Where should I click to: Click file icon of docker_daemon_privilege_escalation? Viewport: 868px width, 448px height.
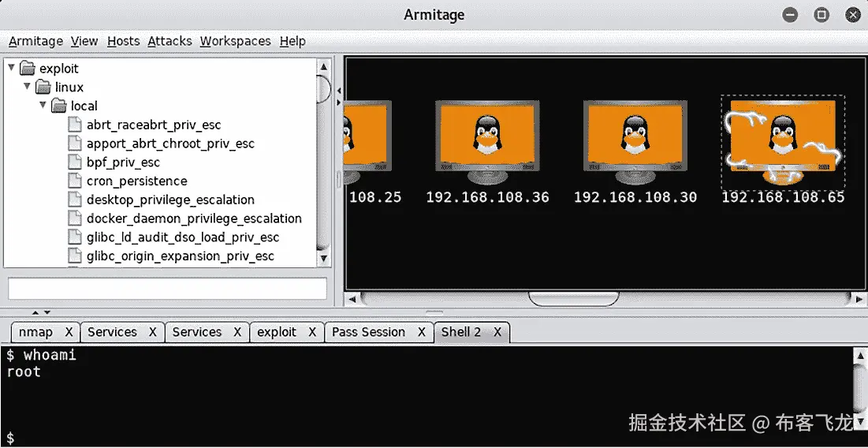tap(75, 218)
